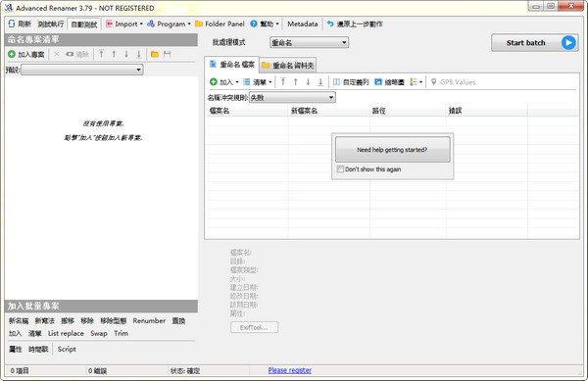Add a List replace batch method
This screenshot has width=588, height=381.
click(66, 333)
